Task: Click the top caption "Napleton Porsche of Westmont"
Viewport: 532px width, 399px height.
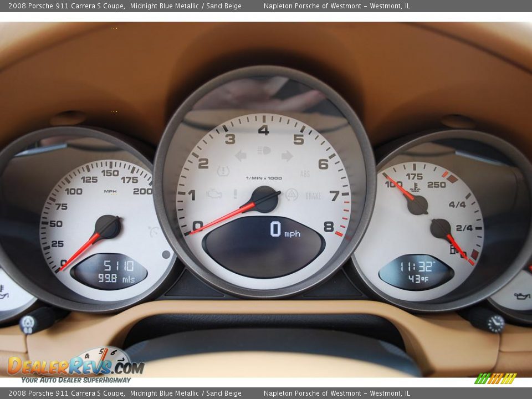Action: point(313,6)
